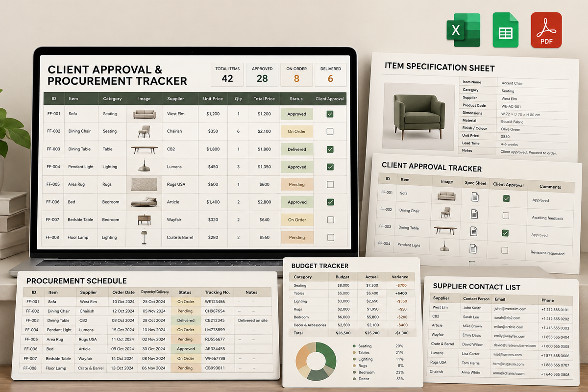Screen dimensions: 588x392
Task: Open the Pendant Light spec sheet document icon
Action: 473,249
